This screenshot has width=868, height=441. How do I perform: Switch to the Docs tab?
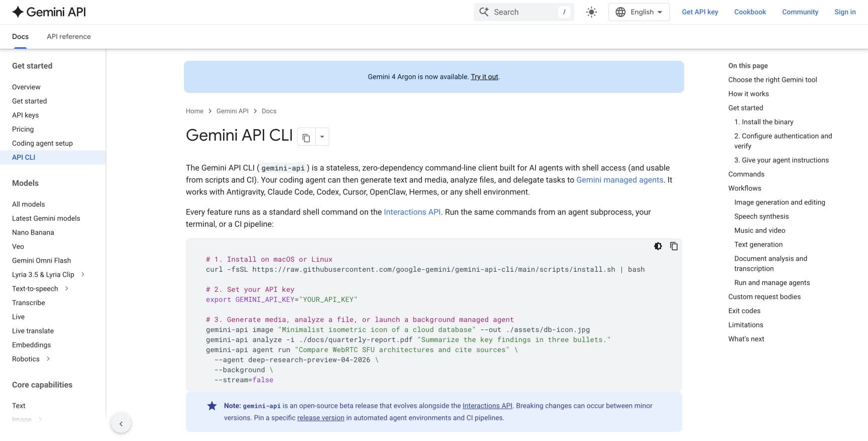[x=20, y=37]
